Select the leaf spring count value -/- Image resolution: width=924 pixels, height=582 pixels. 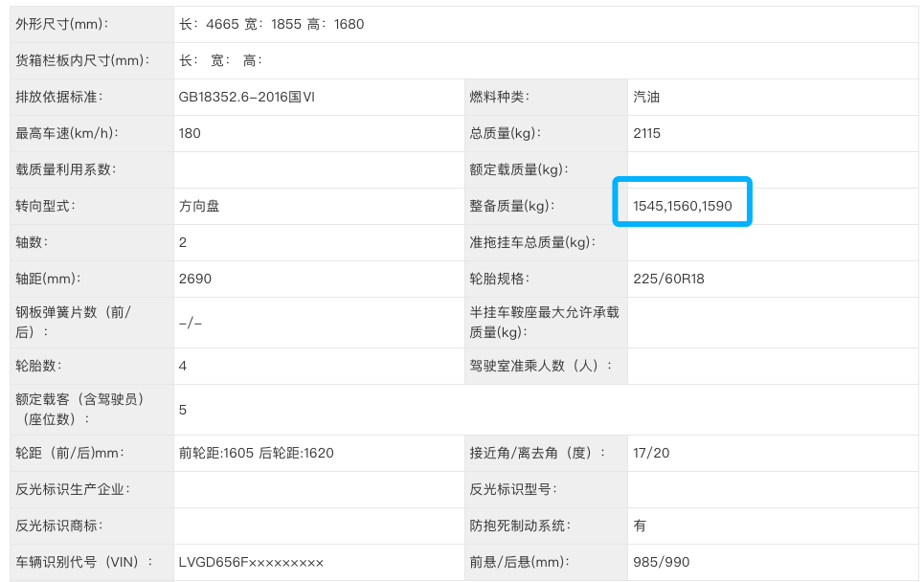click(191, 323)
